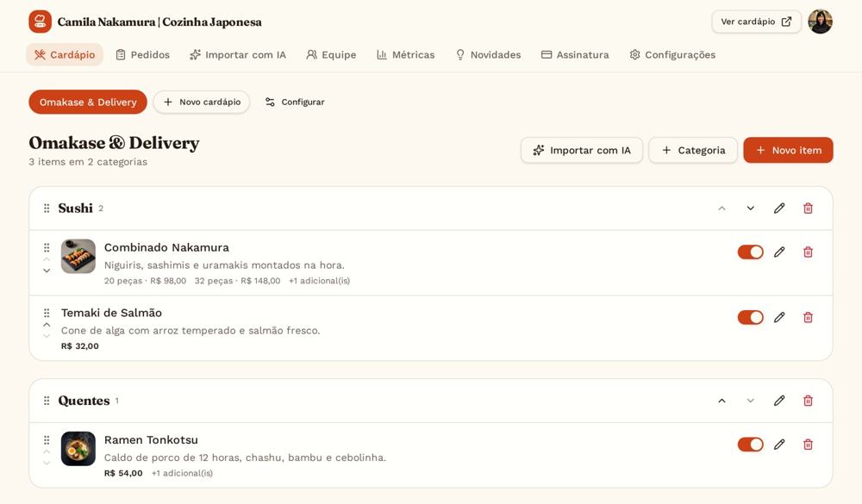Grab the Combinado Nakamura drag handle
The image size is (862, 504).
pyautogui.click(x=47, y=248)
